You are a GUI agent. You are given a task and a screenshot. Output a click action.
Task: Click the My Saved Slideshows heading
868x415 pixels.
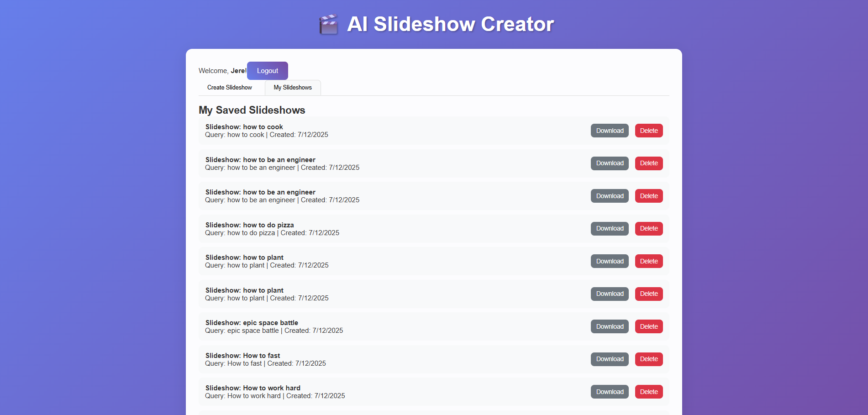(252, 110)
